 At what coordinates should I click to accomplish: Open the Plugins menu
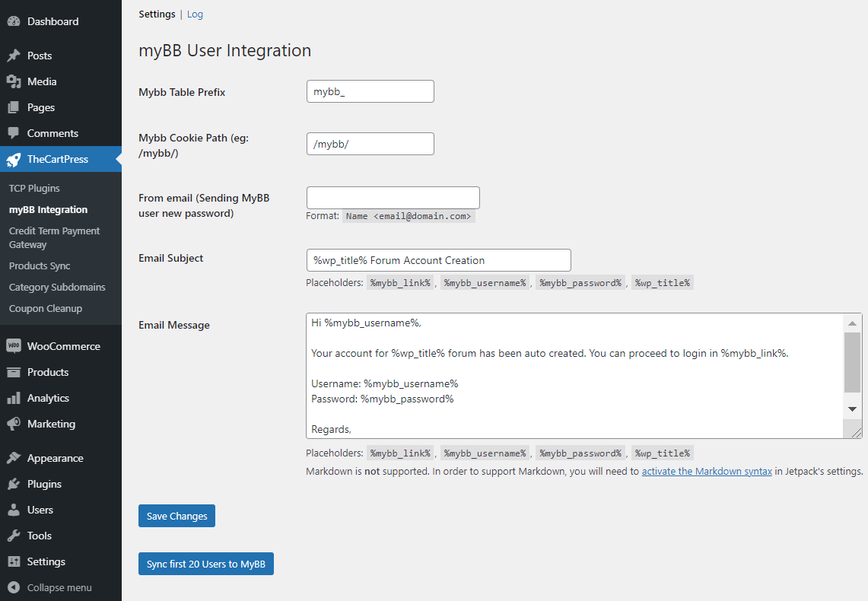coord(61,484)
